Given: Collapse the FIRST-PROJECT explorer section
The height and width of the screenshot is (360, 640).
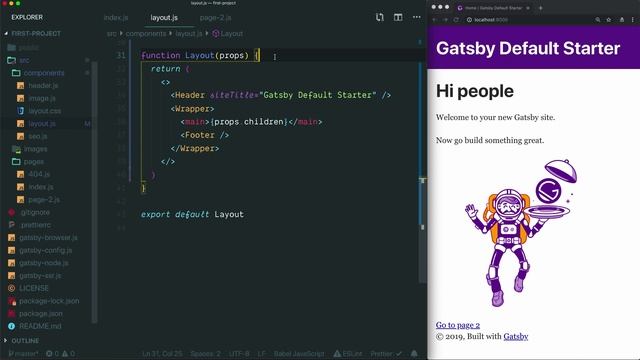Looking at the screenshot, I should [33, 33].
